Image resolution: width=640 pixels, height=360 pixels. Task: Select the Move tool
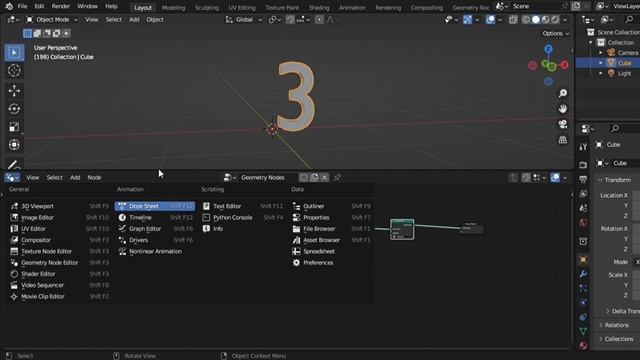pos(14,91)
